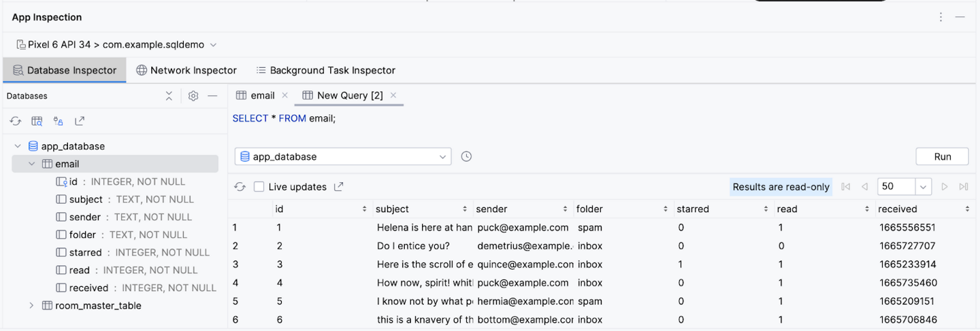Click export databases icon in Databases toolbar
980x331 pixels.
[x=80, y=121]
